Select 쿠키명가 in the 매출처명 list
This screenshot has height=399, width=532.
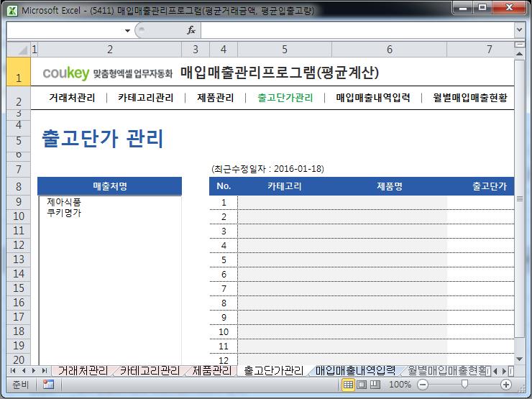click(x=64, y=213)
